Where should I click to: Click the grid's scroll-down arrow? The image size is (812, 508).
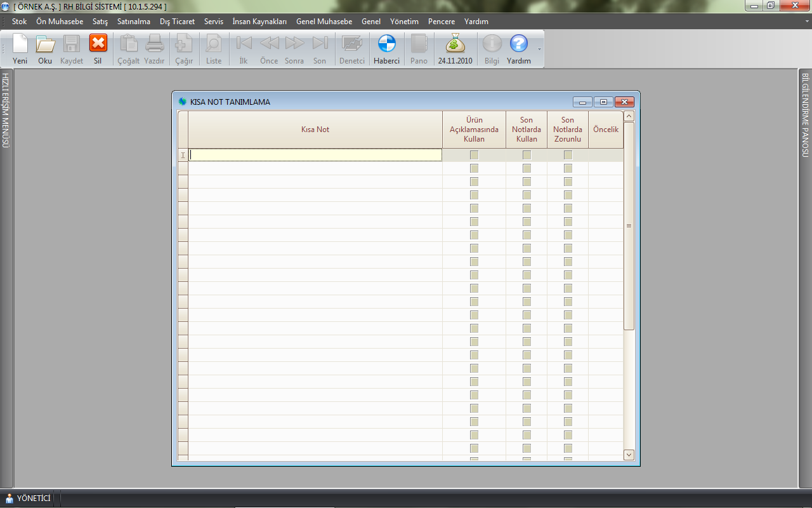click(629, 455)
